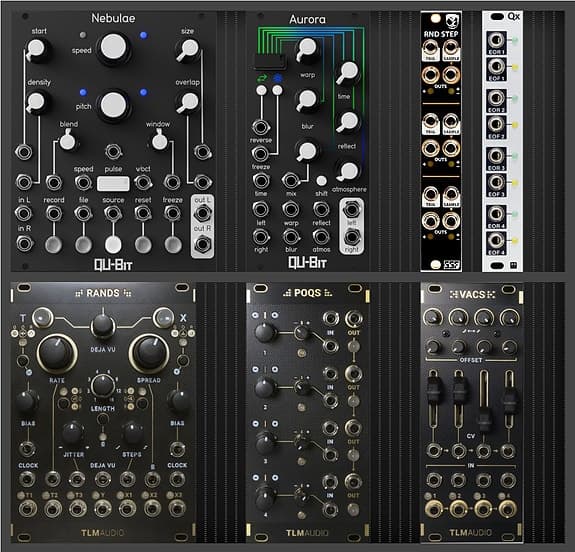
Task: Toggle the Aurora freeze button with blue LED
Action: pyautogui.click(x=278, y=90)
